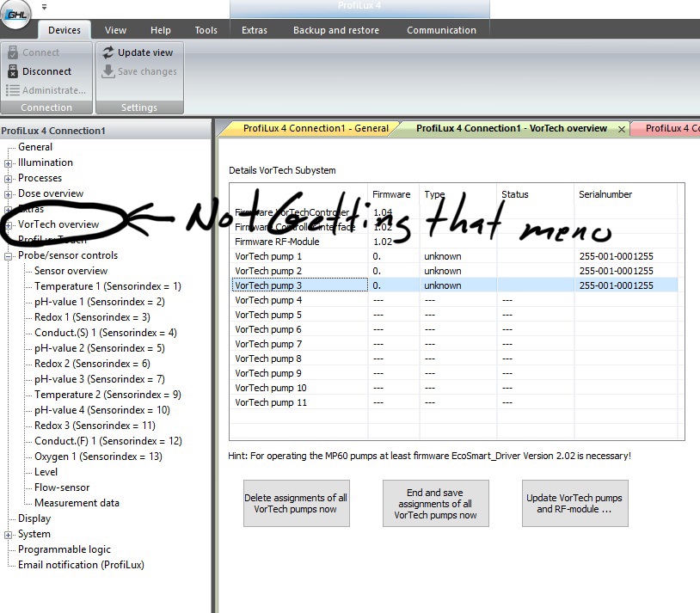Switch to the Connection1 - General tab
Image resolution: width=700 pixels, height=613 pixels.
[x=316, y=129]
